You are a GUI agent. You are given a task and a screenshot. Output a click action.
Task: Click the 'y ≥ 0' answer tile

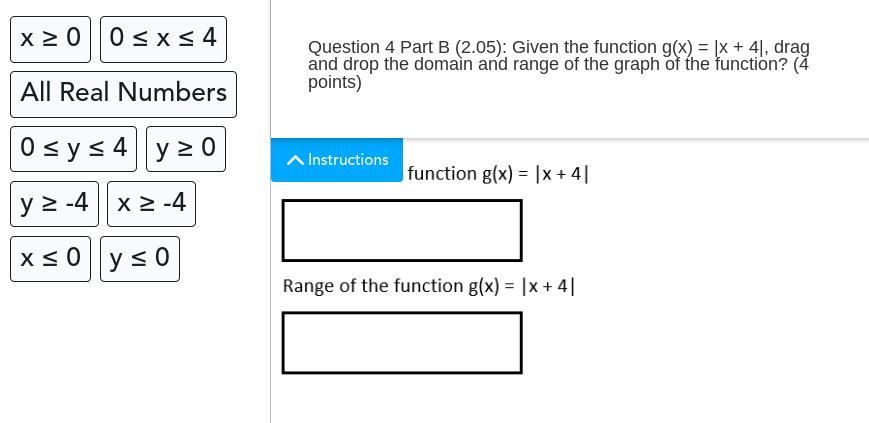click(x=186, y=148)
